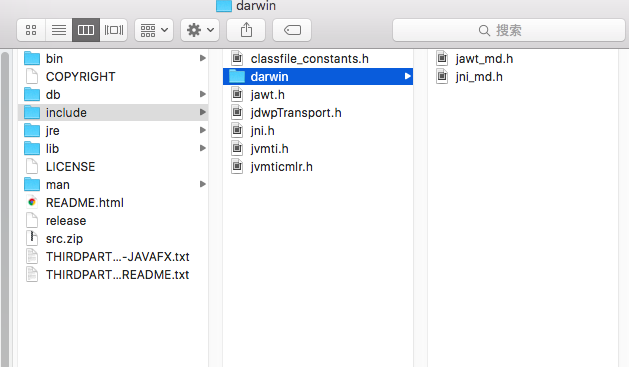This screenshot has height=367, width=629.
Task: Click the jni.h file icon
Action: click(x=237, y=131)
